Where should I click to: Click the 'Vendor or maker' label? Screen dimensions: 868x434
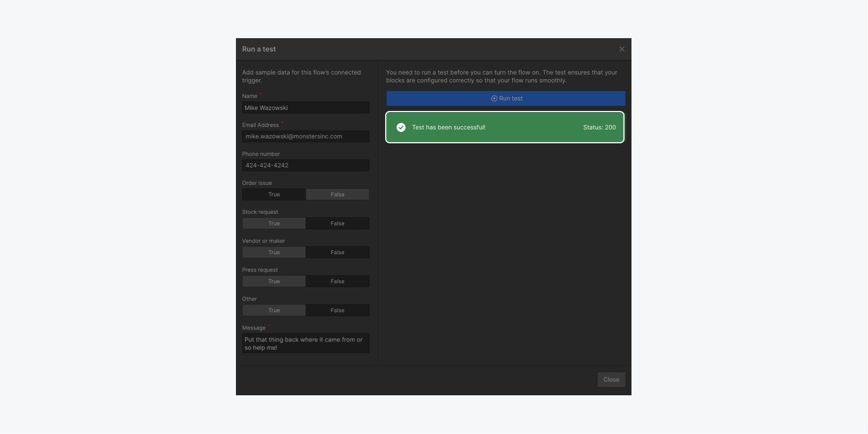[263, 241]
